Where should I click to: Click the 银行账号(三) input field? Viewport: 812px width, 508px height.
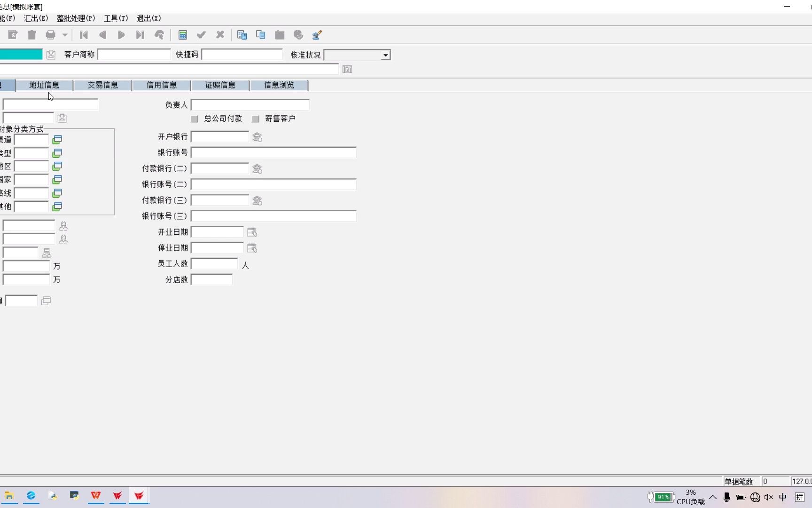[273, 216]
